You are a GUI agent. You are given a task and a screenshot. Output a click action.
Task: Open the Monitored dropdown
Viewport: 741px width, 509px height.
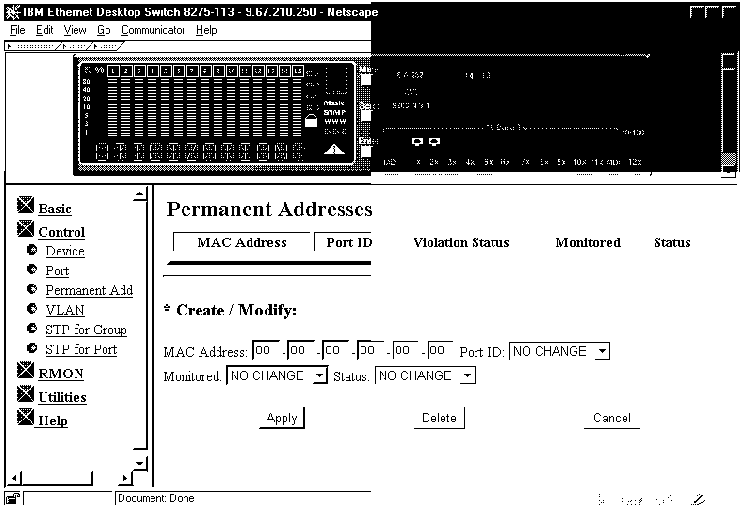point(319,376)
